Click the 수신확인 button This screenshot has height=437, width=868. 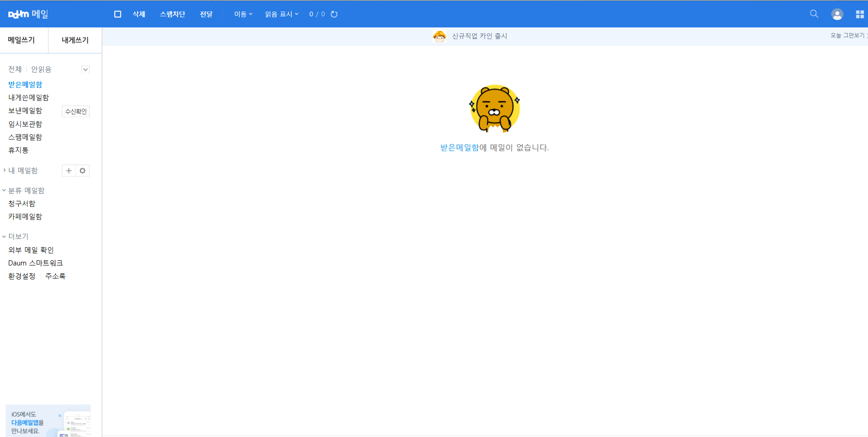tap(76, 112)
